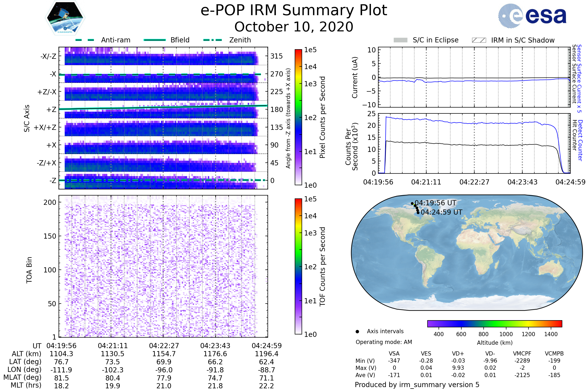Click the Bfield solid legend line
The image size is (588, 392).
(x=155, y=40)
